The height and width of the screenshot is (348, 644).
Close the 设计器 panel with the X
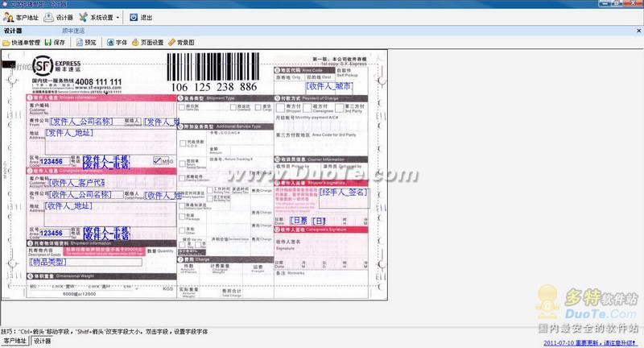click(638, 31)
